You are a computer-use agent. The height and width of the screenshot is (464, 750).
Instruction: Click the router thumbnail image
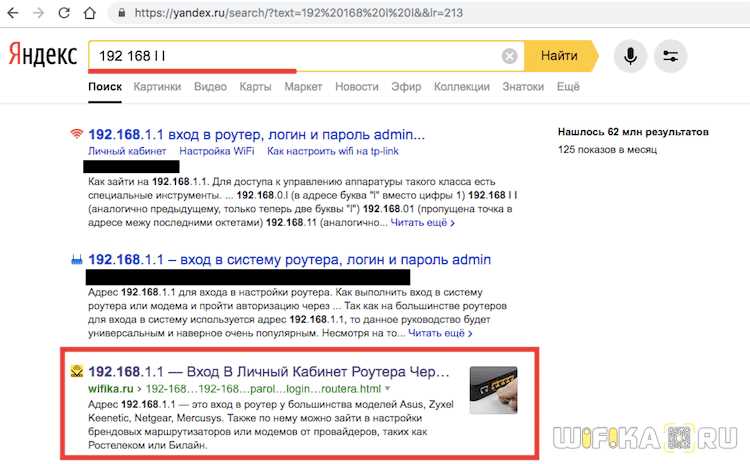pyautogui.click(x=494, y=390)
